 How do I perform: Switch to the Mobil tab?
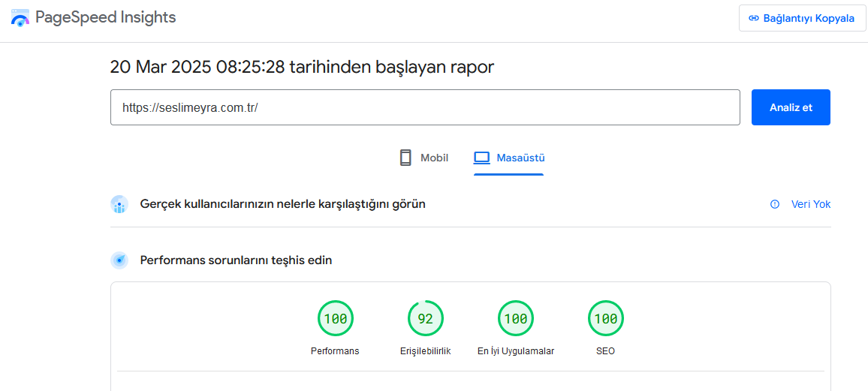(424, 158)
